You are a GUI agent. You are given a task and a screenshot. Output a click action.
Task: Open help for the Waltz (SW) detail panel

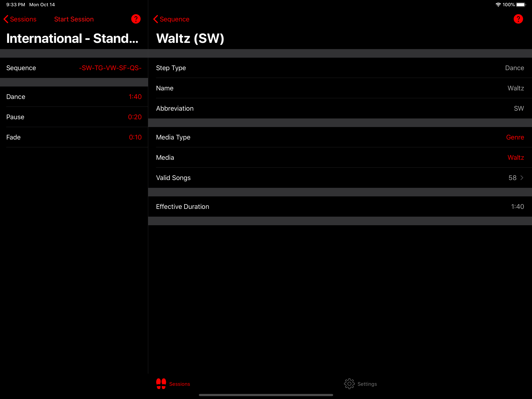(518, 19)
